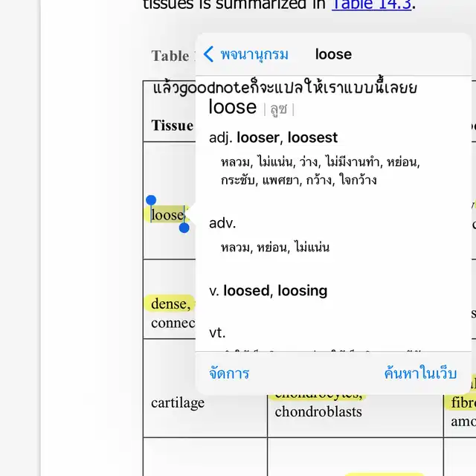
Task: Tap the lower blue selection handle on loose
Action: pyautogui.click(x=184, y=227)
